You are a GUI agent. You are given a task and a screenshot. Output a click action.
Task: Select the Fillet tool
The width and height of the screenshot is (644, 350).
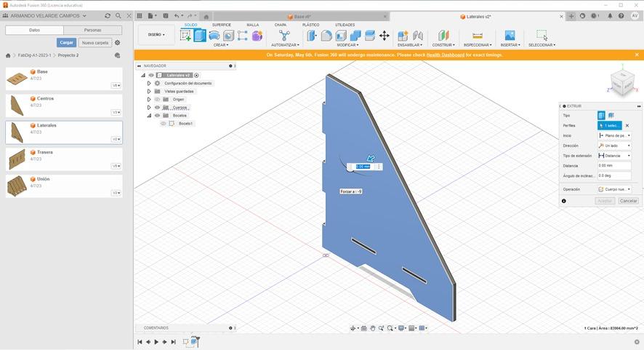pos(326,36)
